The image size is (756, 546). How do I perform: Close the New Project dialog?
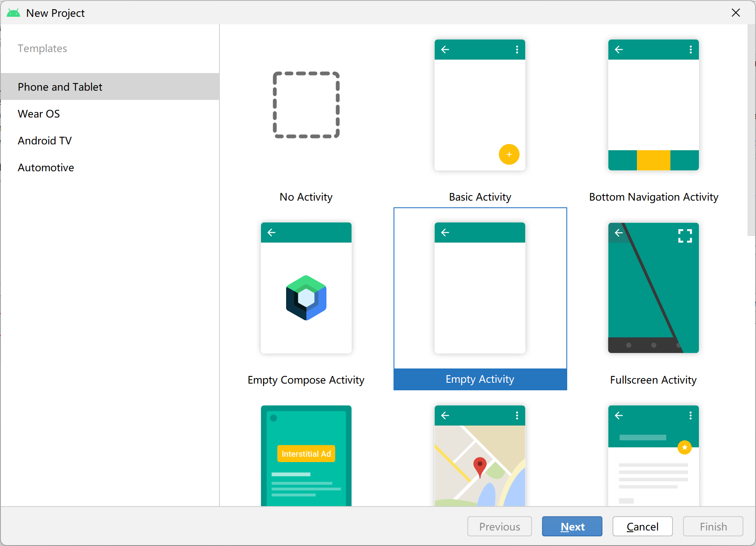[736, 13]
